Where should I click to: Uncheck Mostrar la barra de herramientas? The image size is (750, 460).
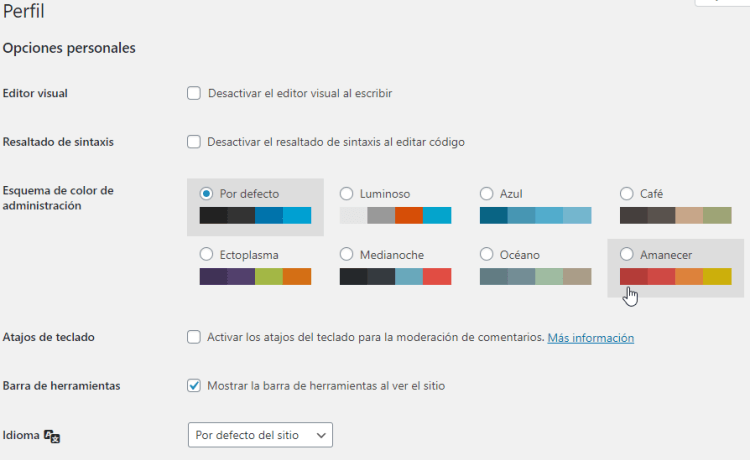pos(194,385)
